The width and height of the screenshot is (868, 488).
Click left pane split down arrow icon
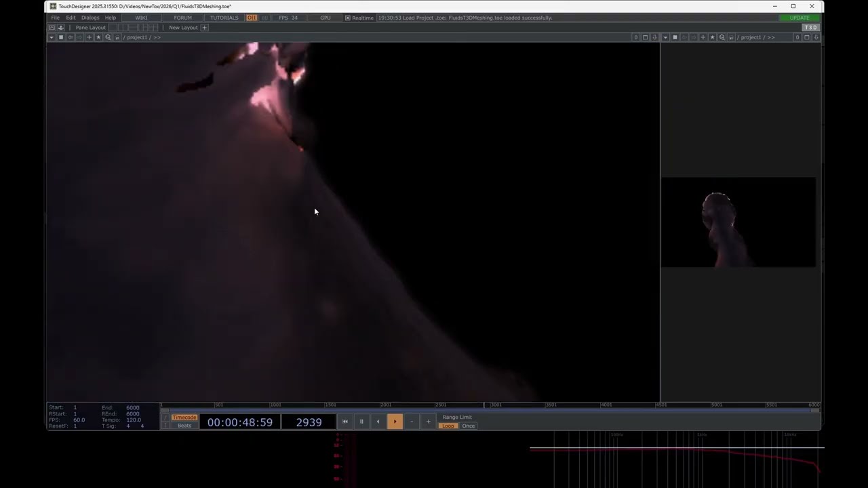pyautogui.click(x=654, y=37)
